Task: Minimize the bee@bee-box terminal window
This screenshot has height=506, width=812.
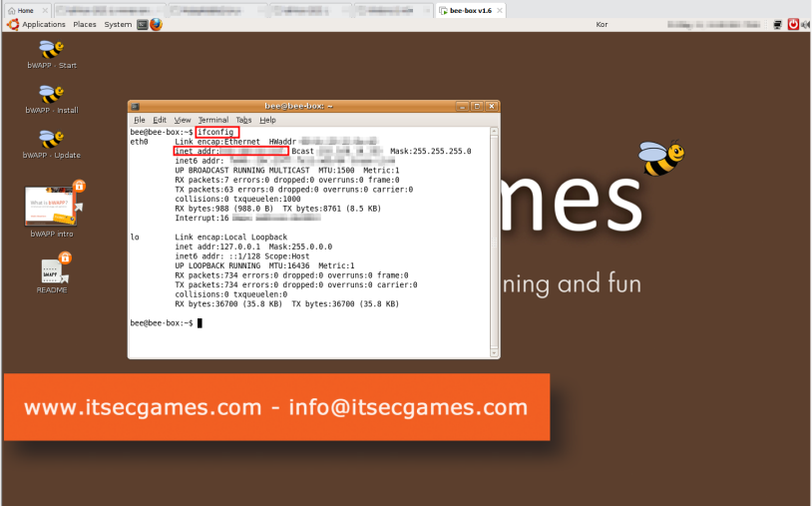Action: [463, 106]
